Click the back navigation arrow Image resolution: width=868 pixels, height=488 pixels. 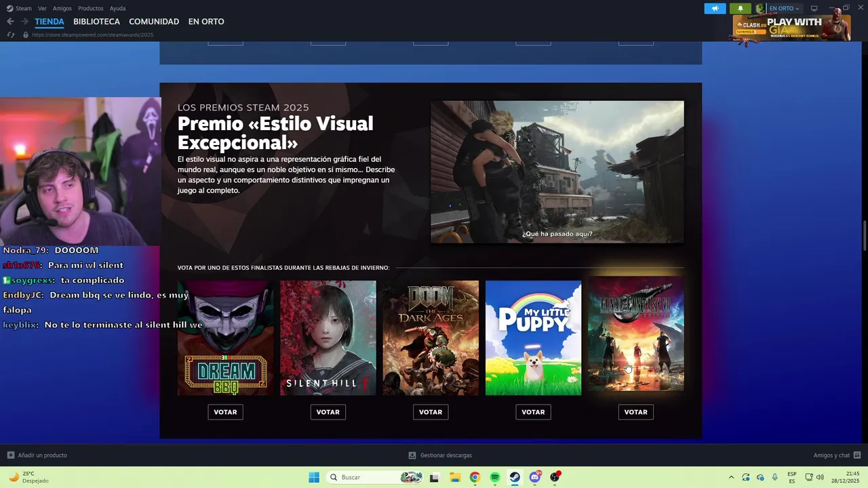click(x=10, y=22)
